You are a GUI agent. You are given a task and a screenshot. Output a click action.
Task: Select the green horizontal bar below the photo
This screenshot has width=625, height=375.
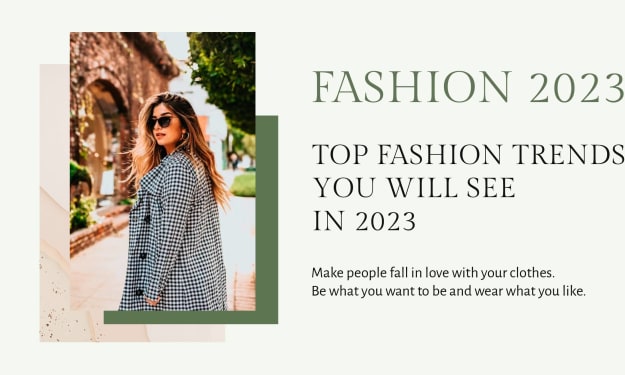(191, 317)
